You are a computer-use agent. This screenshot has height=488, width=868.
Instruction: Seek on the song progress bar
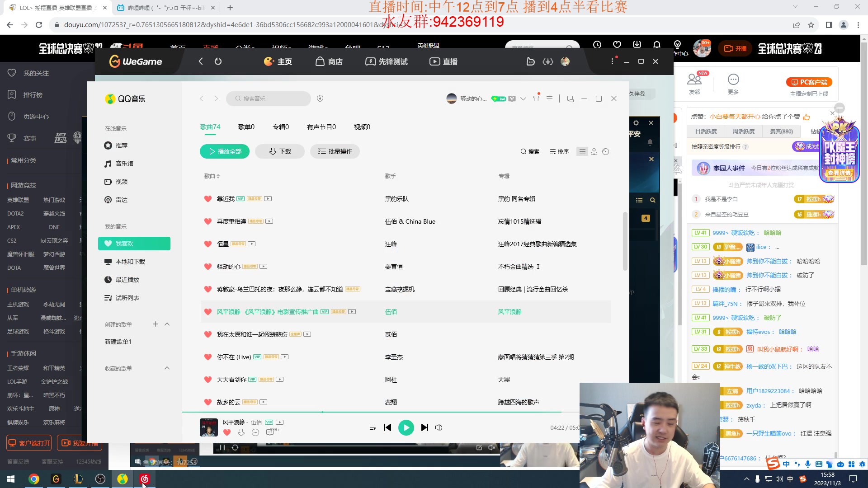(381, 412)
